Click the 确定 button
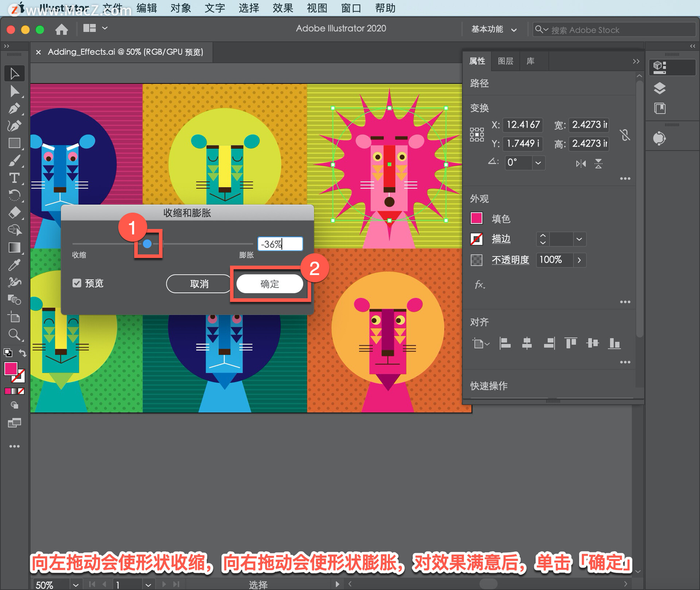This screenshot has height=590, width=700. (270, 284)
